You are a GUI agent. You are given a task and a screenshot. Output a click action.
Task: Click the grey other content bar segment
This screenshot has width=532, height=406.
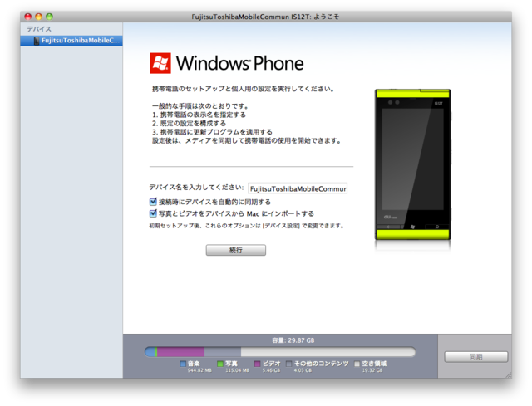[x=223, y=352]
